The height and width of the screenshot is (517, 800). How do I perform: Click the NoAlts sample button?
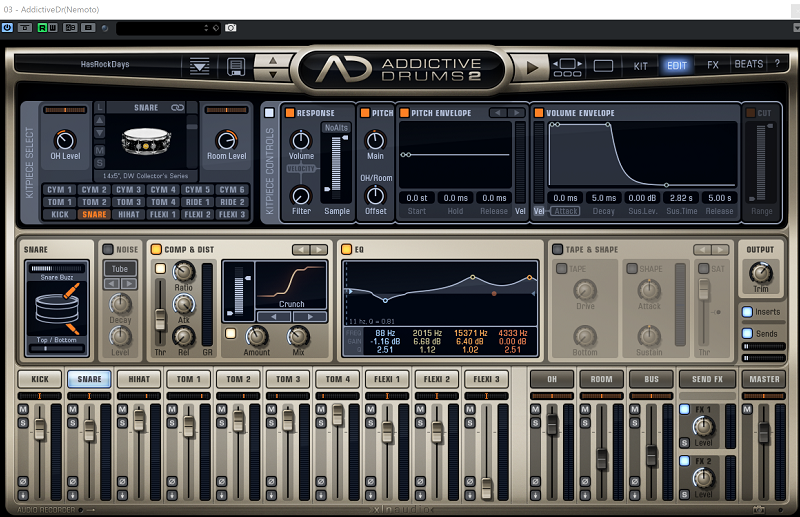(336, 128)
